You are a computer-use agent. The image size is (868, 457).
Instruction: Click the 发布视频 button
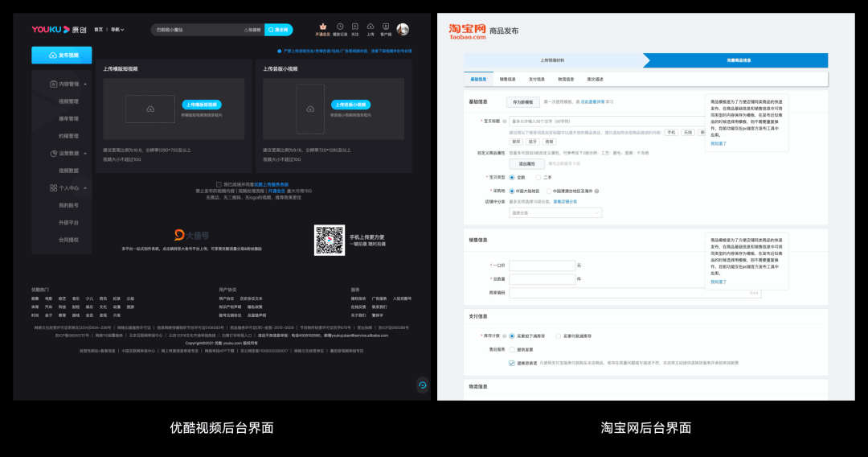(61, 56)
